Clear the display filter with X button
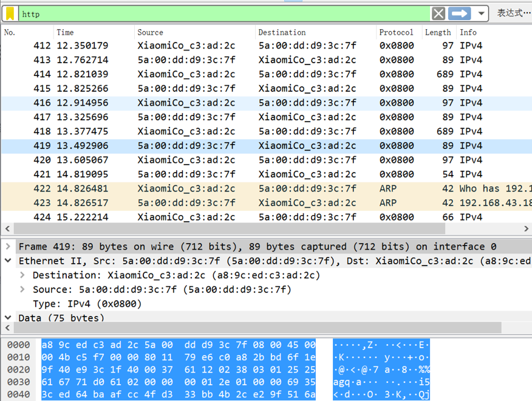532x401 pixels. pyautogui.click(x=438, y=14)
